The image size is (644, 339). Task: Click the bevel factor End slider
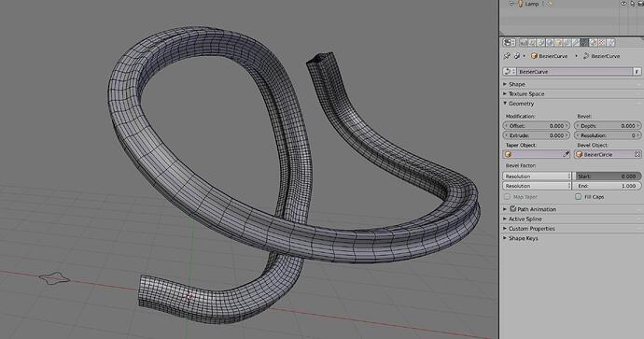click(x=608, y=186)
